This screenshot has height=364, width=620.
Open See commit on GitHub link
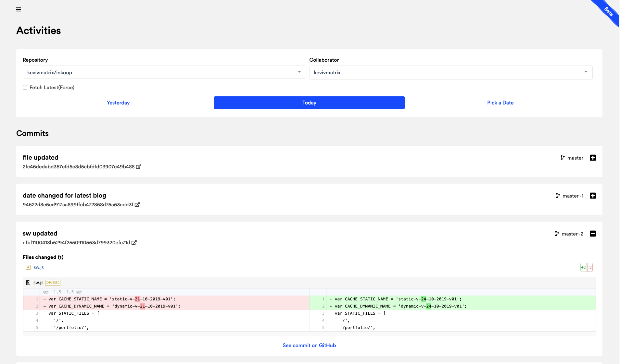point(309,345)
